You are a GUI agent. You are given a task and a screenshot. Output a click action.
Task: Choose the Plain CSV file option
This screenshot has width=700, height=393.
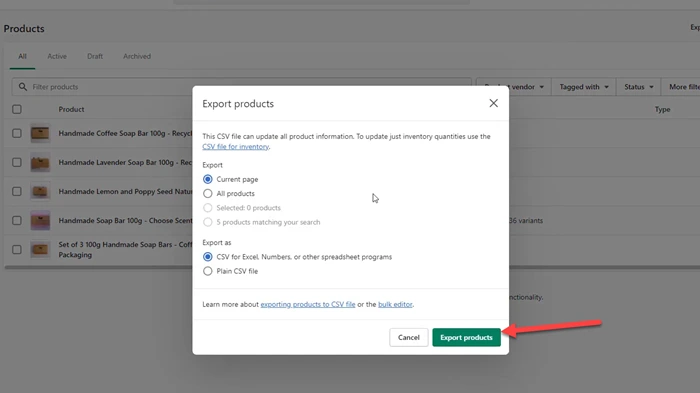click(x=208, y=271)
